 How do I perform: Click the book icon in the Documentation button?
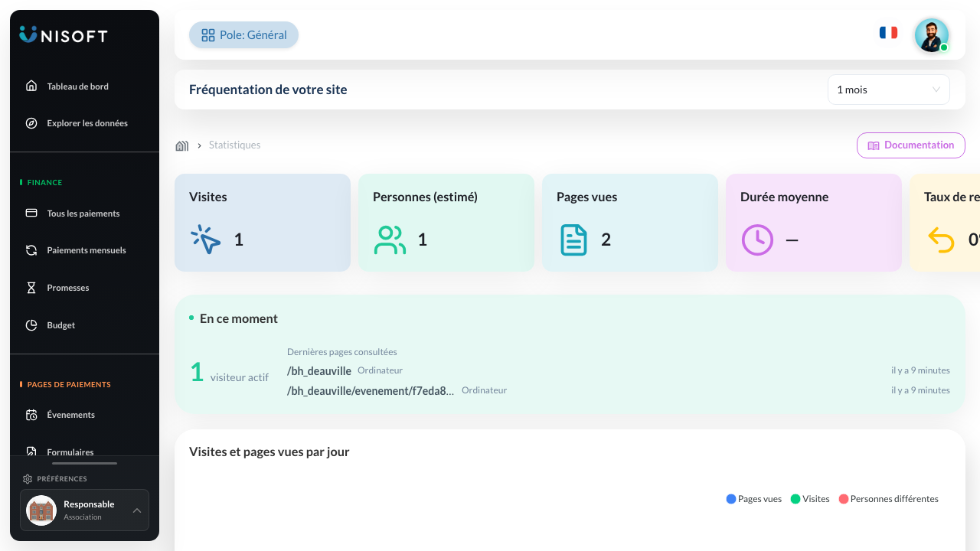pyautogui.click(x=874, y=145)
